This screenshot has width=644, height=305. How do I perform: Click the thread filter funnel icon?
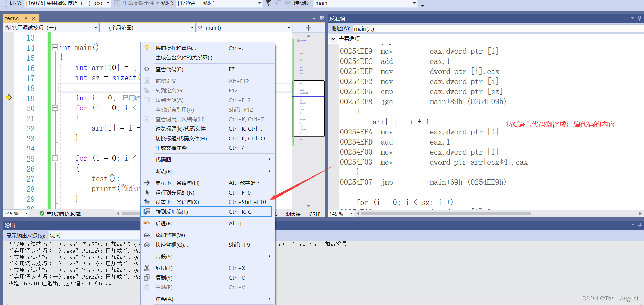(x=269, y=3)
